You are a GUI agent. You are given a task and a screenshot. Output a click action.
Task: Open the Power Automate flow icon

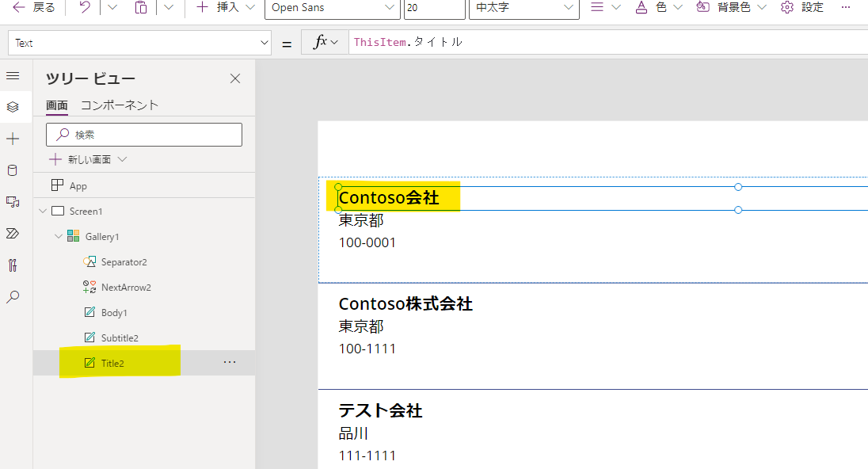(13, 233)
